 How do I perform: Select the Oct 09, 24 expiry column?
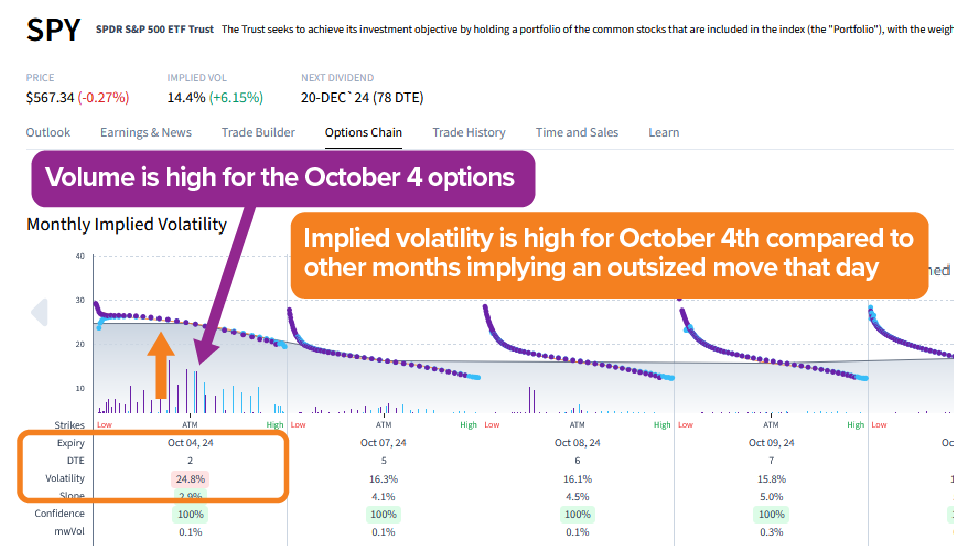click(771, 443)
